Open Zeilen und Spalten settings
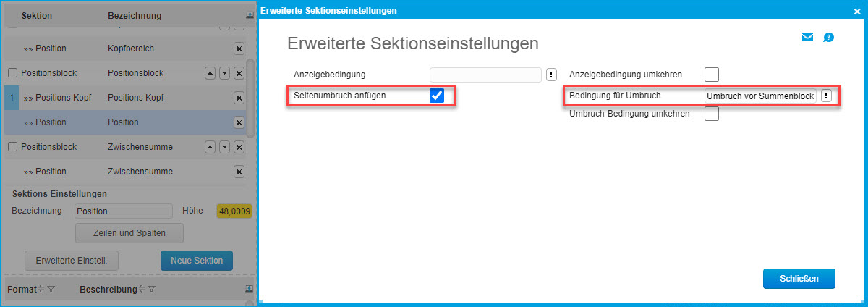 click(129, 233)
